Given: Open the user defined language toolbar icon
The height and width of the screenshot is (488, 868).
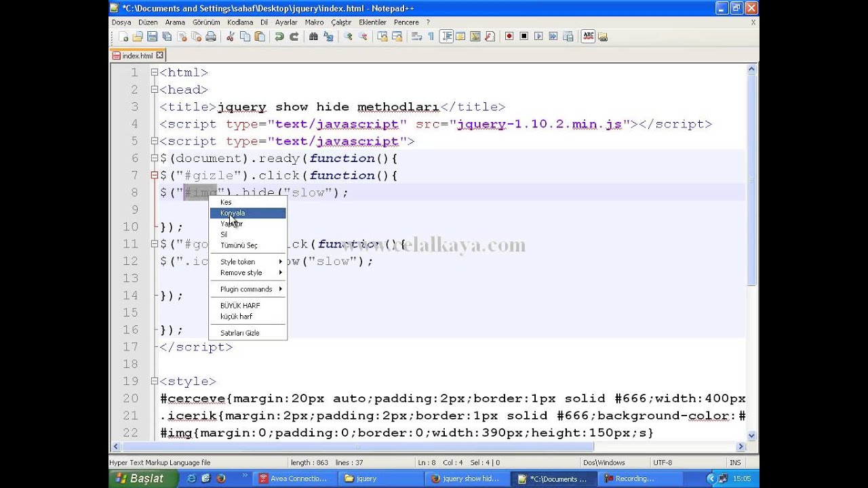Looking at the screenshot, I should click(460, 37).
